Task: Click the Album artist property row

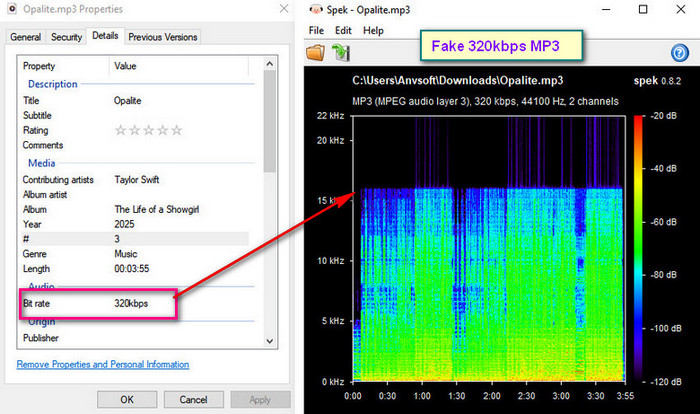Action: [134, 195]
